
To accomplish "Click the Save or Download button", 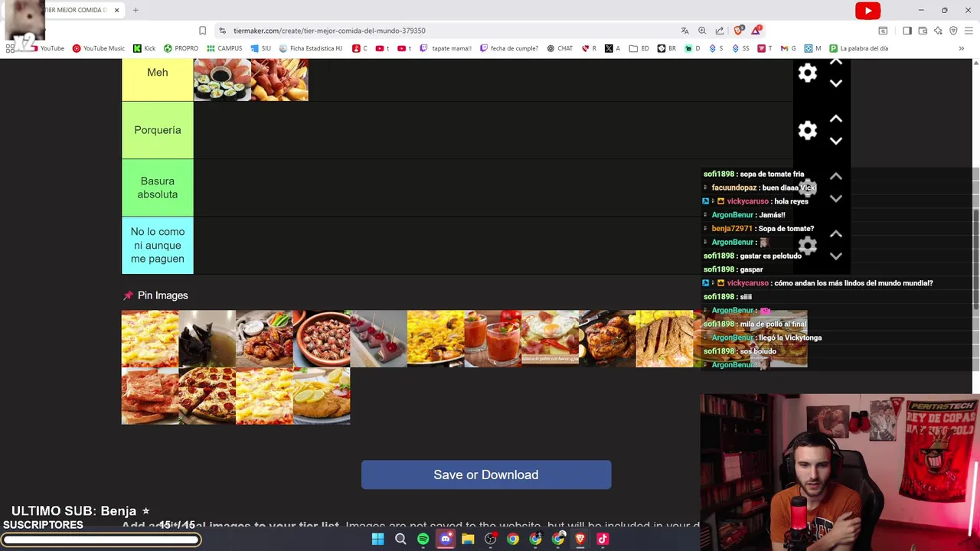I will coord(486,474).
